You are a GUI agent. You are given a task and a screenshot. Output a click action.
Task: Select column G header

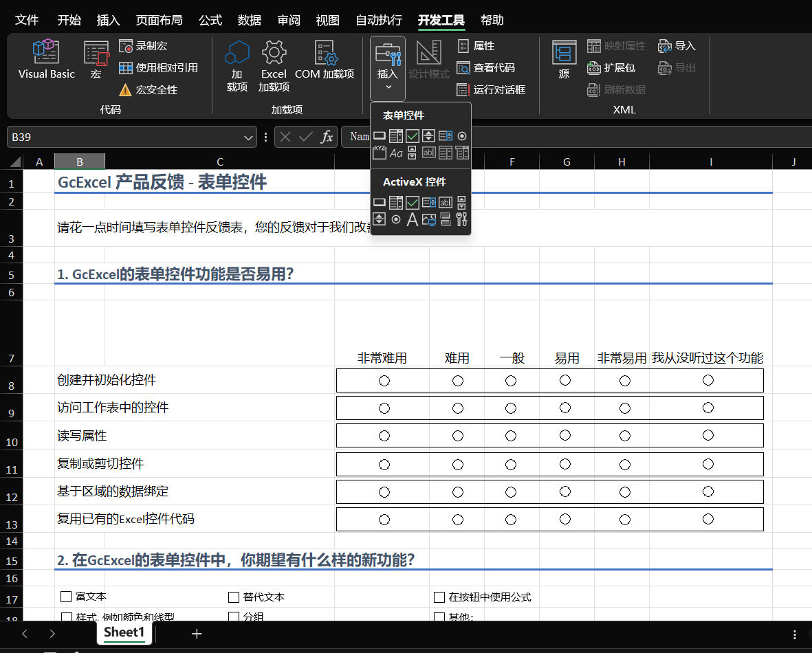click(567, 162)
